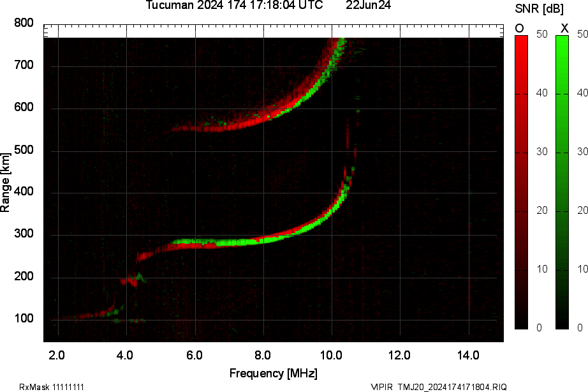
Task: Click the red O-mode SNR colorbar
Action: (521, 182)
